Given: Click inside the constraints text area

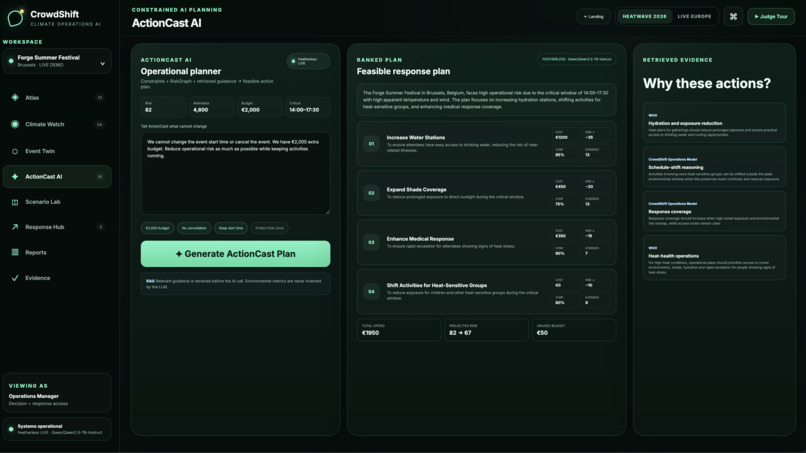Looking at the screenshot, I should coord(235,173).
